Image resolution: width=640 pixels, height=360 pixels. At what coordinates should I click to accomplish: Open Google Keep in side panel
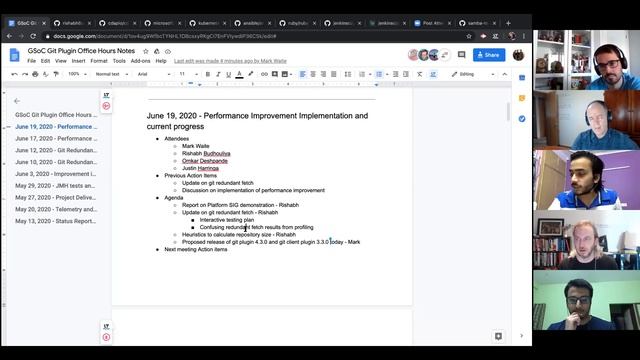[x=522, y=98]
